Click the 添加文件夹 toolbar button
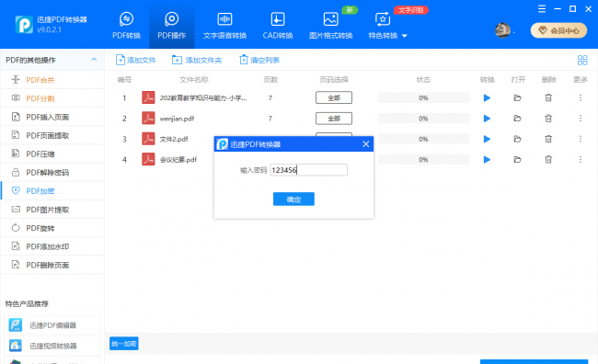 point(197,60)
